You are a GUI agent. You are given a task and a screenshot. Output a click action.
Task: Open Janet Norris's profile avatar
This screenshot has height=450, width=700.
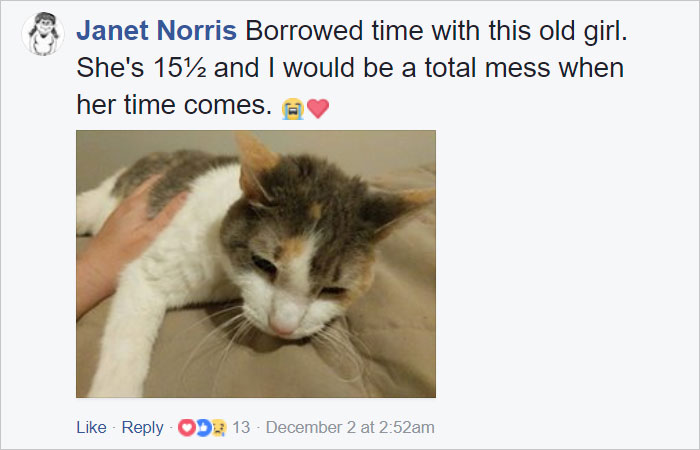pos(43,33)
